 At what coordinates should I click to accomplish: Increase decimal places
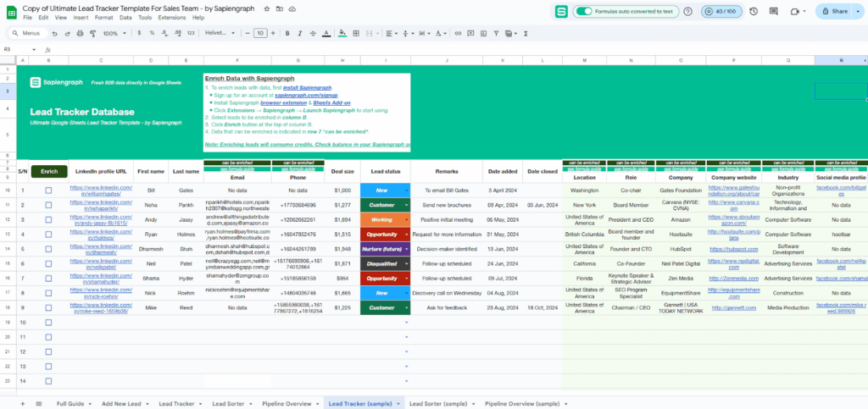click(x=178, y=33)
